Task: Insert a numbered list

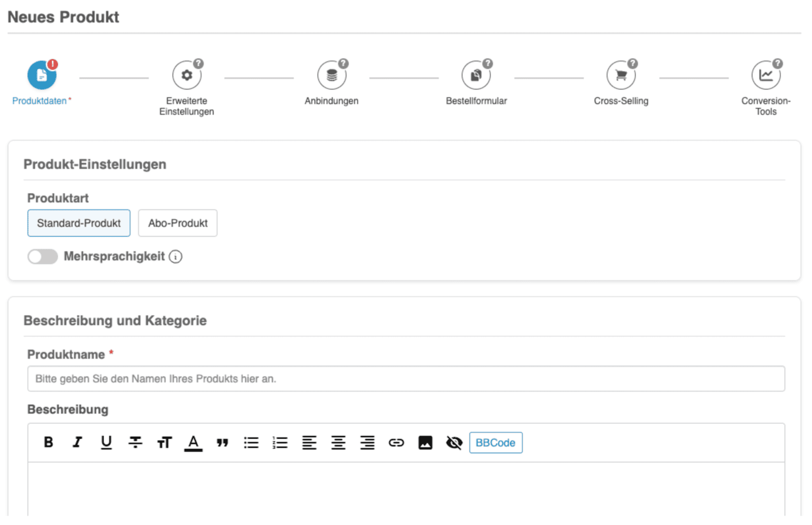Action: click(x=280, y=442)
